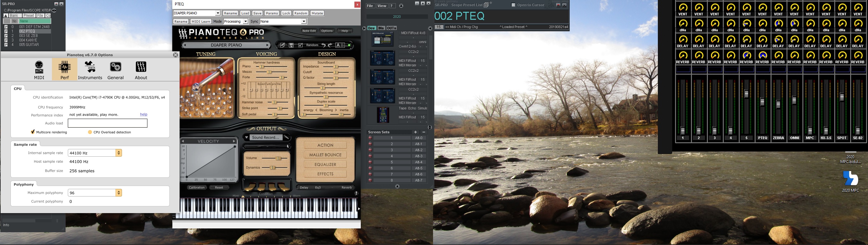Toggle the Eq3 effect switch
This screenshot has width=868, height=245.
[x=318, y=187]
